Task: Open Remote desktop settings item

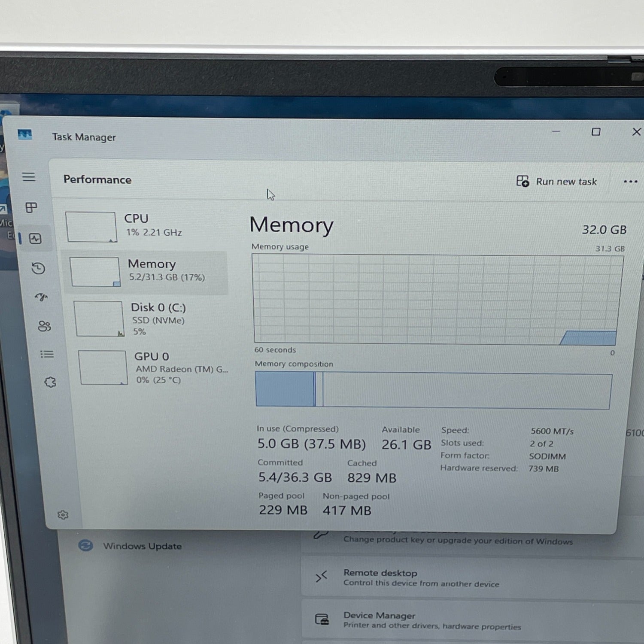Action: [421, 578]
